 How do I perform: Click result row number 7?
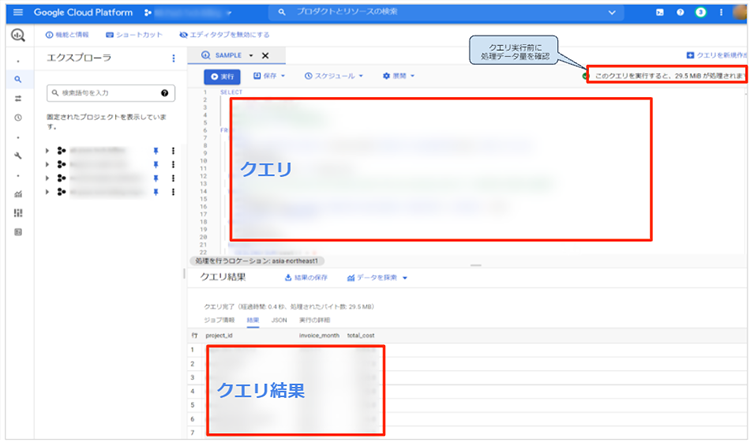pyautogui.click(x=192, y=433)
